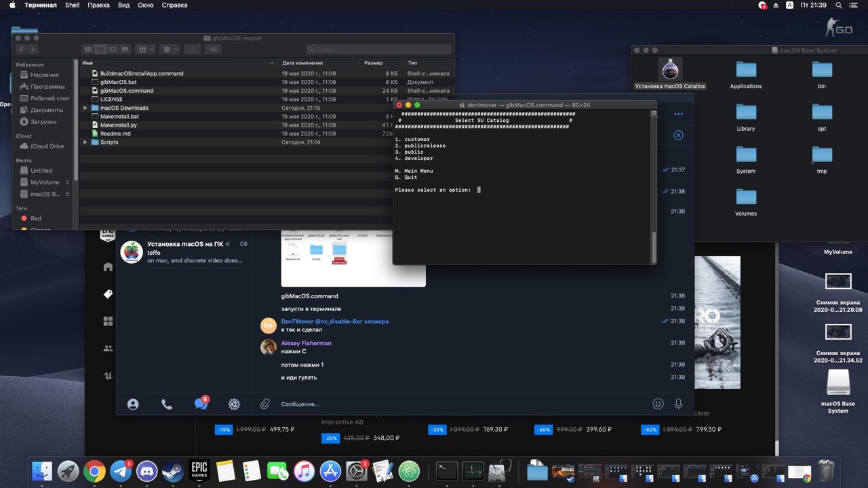This screenshot has width=868, height=488.
Task: Open the Терминал application menu
Action: tap(41, 5)
